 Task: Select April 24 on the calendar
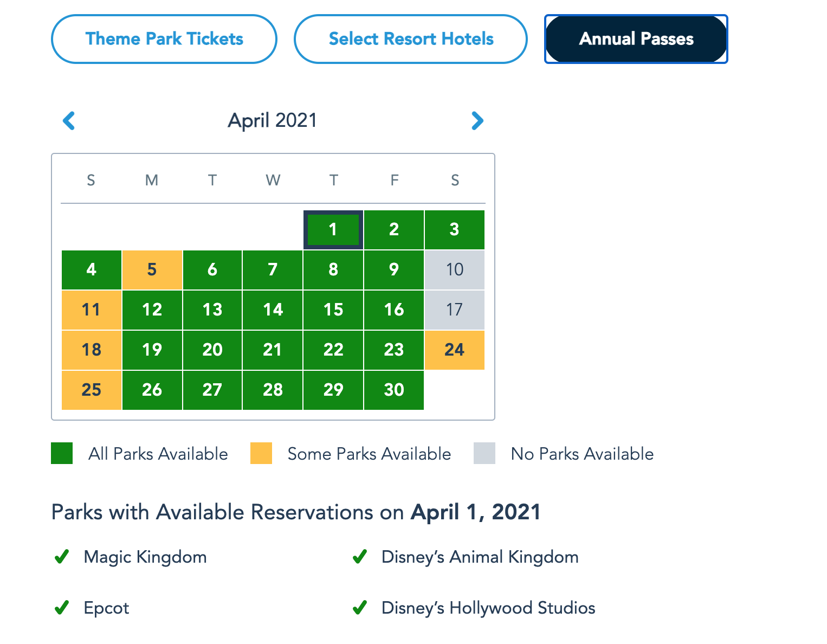tap(455, 350)
